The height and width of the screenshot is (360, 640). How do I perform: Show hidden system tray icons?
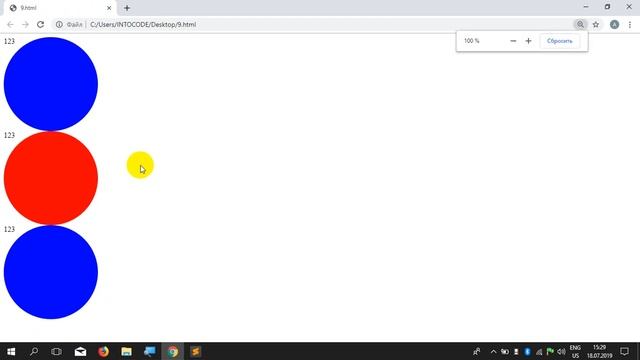[493, 351]
